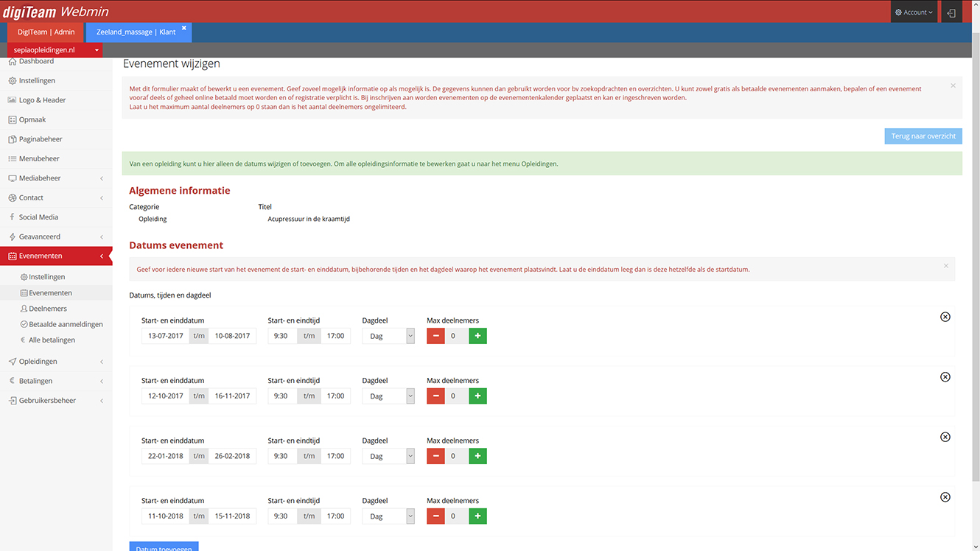Click green plus button in 11-10-2018 row

477,516
